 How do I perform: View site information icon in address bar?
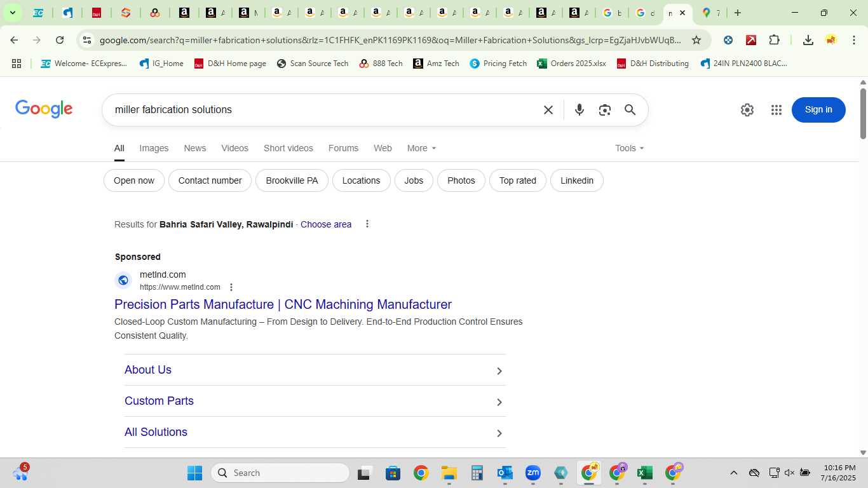[x=87, y=40]
